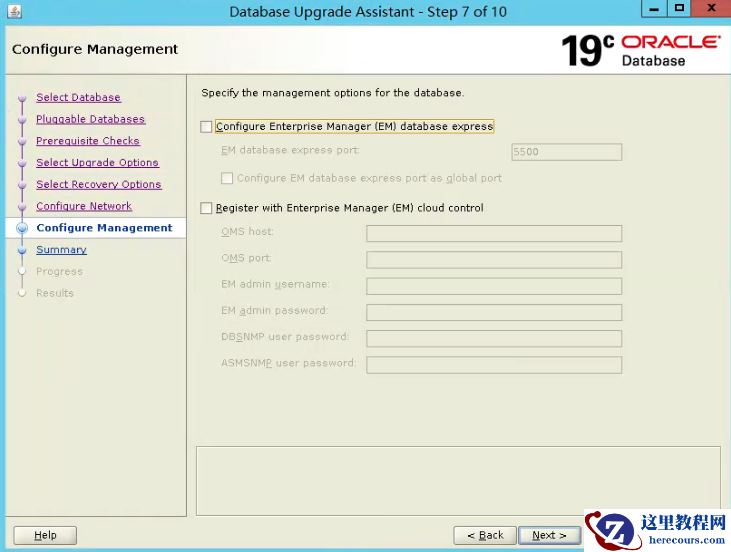
Task: Click the Select Recovery Options bullet icon
Action: pos(21,185)
